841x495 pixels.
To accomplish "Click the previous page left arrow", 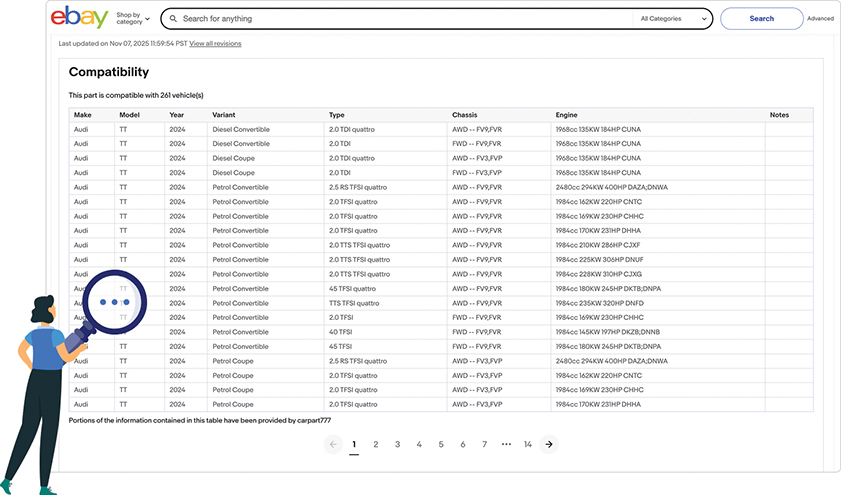I will (333, 444).
